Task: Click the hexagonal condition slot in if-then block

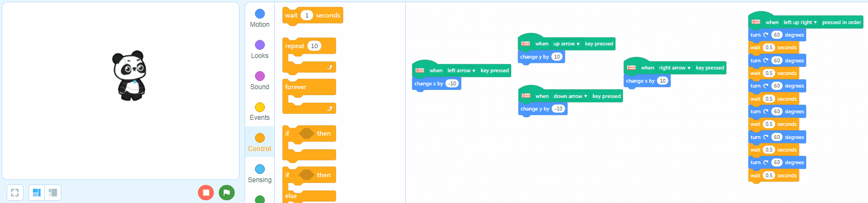Action: coord(307,134)
